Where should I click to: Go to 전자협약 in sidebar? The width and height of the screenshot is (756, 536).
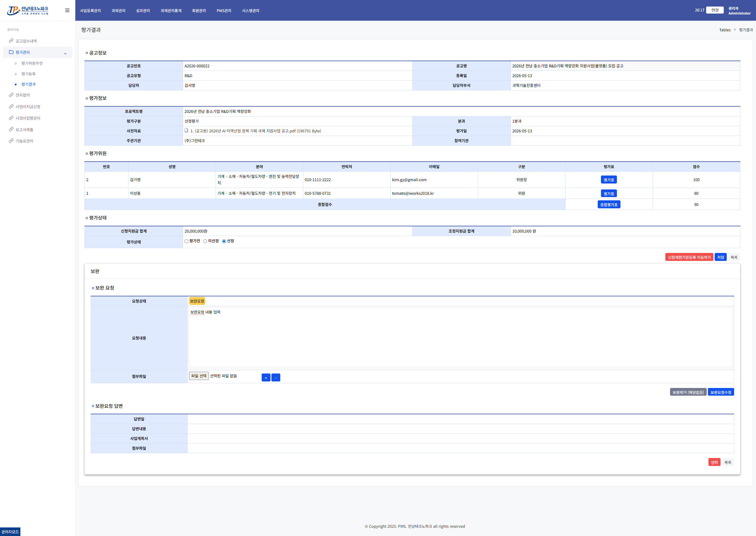tap(22, 95)
